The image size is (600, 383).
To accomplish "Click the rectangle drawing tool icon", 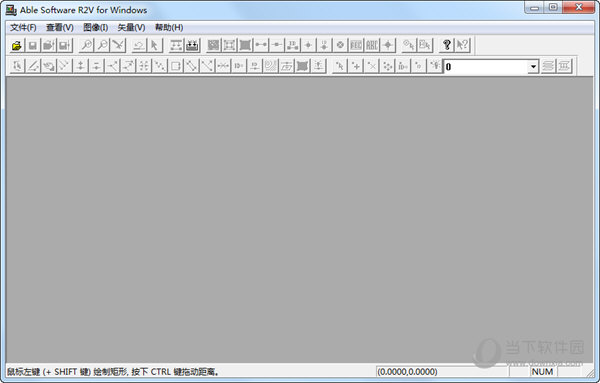I will pyautogui.click(x=176, y=66).
